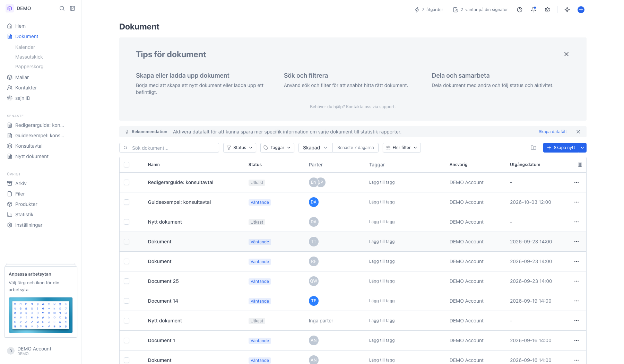The width and height of the screenshot is (624, 364).
Task: Open the sidebar search icon
Action: click(62, 8)
